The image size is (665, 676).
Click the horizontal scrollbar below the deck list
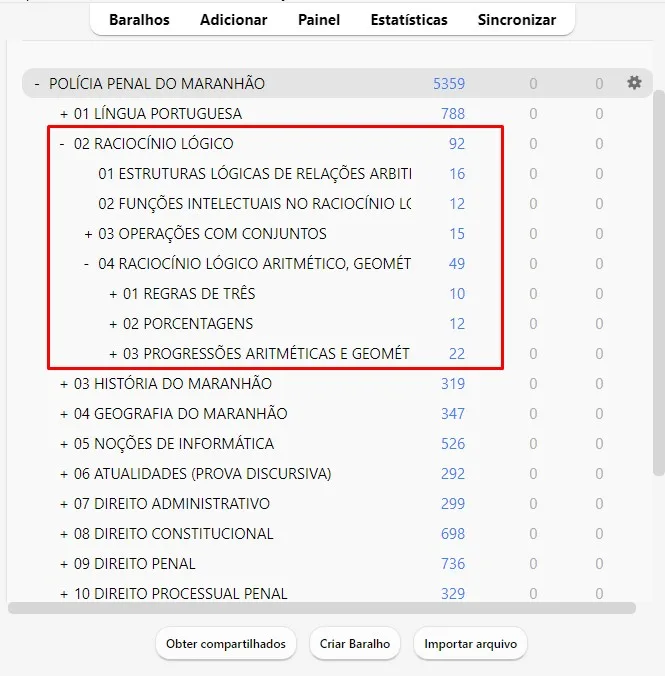click(322, 608)
